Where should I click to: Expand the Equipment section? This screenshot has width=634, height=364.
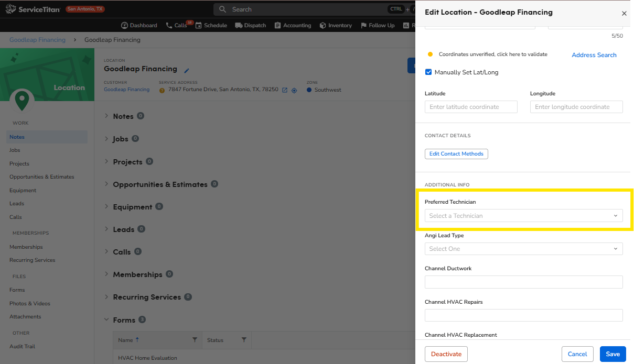[106, 206]
